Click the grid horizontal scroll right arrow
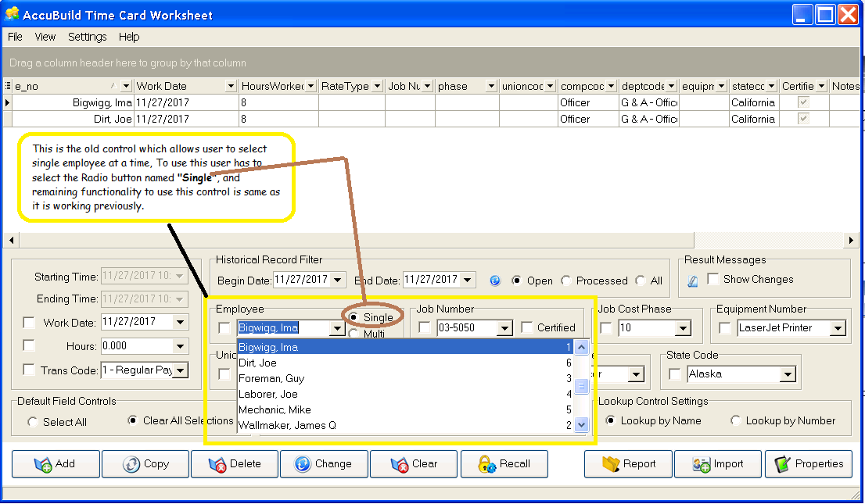Viewport: 865px width, 504px height. click(x=851, y=241)
